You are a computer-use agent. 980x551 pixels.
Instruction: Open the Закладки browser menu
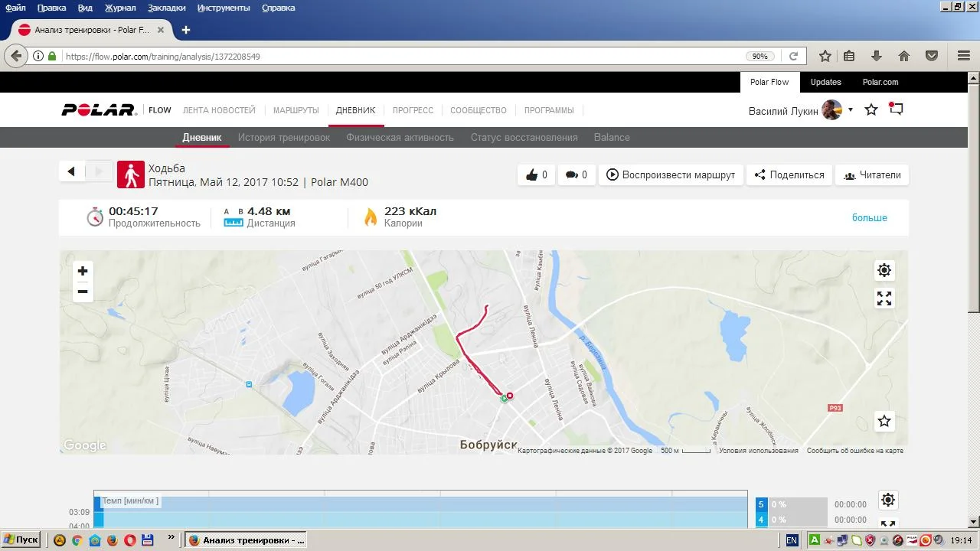166,8
